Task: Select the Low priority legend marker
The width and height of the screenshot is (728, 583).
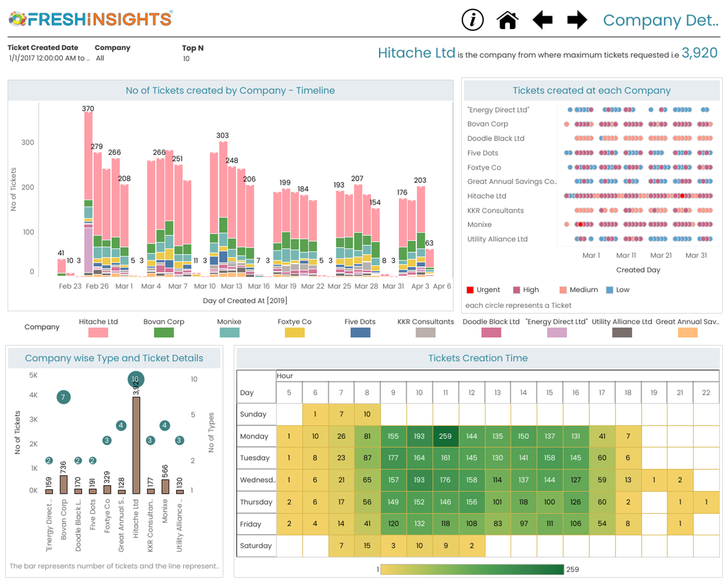Action: pyautogui.click(x=610, y=290)
